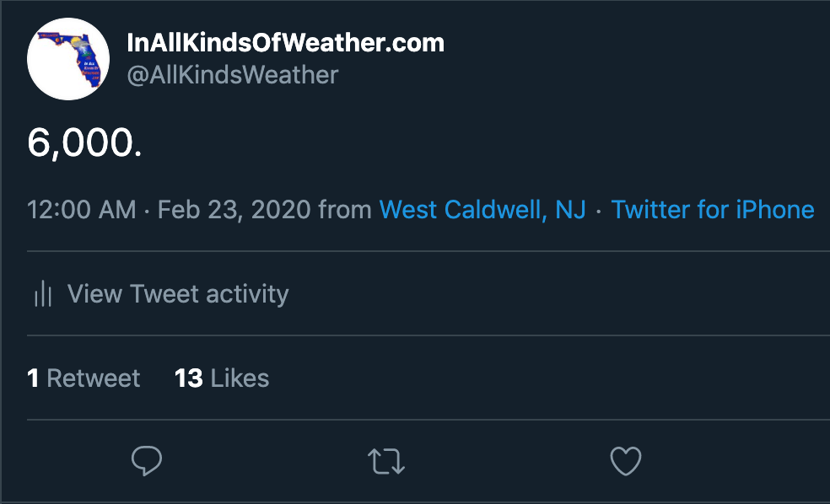Click the reply speech bubble icon

point(147,461)
